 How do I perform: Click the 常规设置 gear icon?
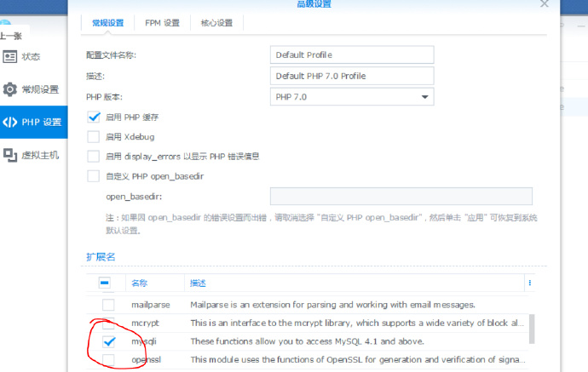[10, 89]
